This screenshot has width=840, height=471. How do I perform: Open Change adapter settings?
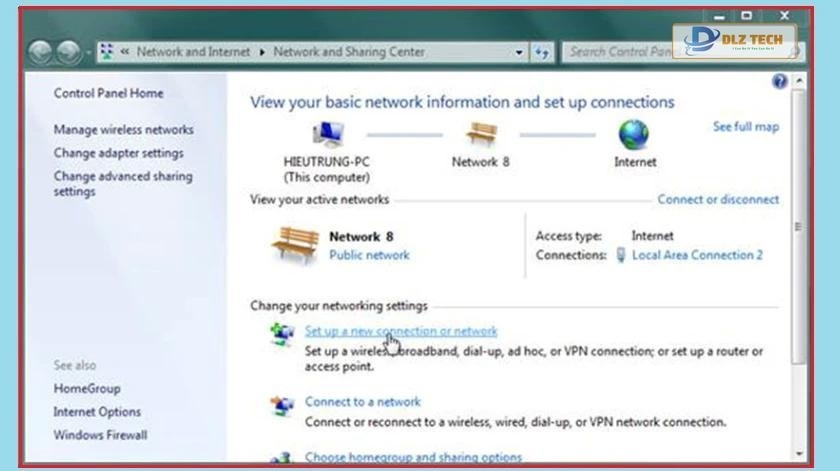coord(118,153)
